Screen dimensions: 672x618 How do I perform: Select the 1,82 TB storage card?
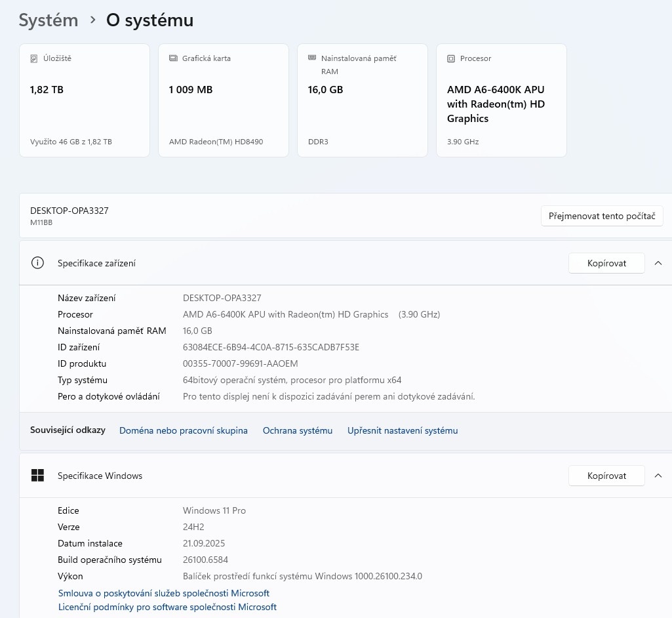click(x=85, y=100)
